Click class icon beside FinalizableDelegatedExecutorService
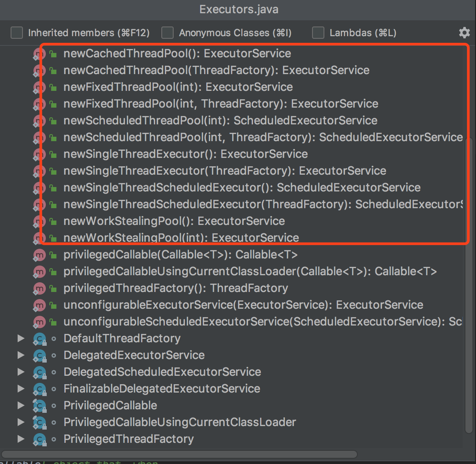476x464 pixels. pos(40,389)
